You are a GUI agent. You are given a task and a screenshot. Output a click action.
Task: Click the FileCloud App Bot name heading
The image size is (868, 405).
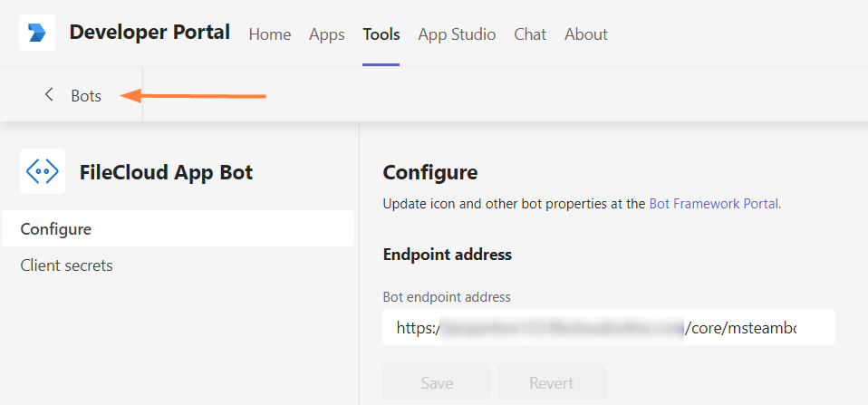pos(166,172)
